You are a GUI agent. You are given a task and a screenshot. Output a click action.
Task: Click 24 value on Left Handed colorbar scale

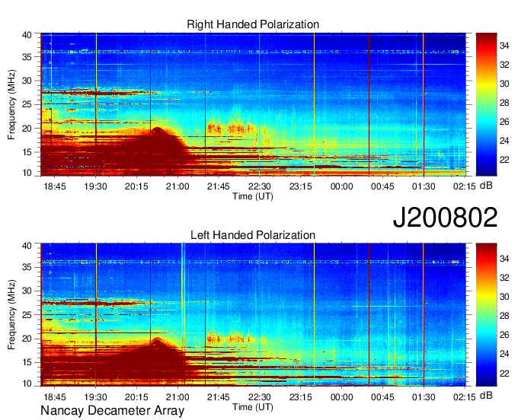coord(504,354)
